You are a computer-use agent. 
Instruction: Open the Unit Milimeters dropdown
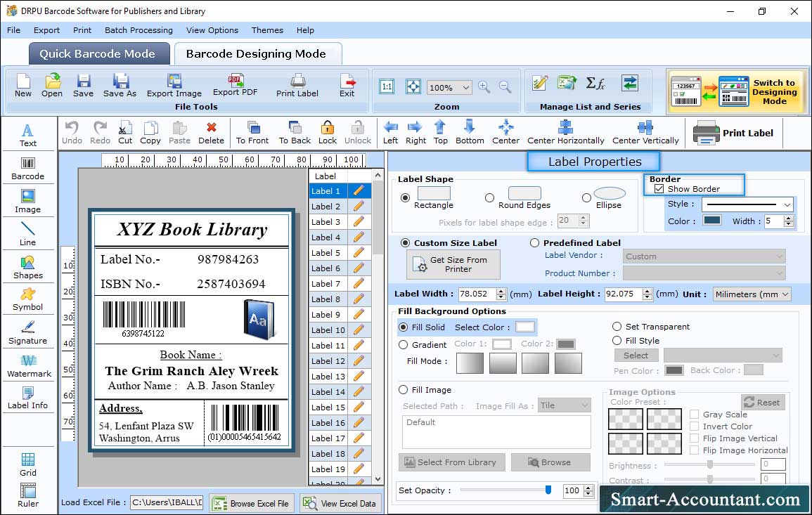752,294
